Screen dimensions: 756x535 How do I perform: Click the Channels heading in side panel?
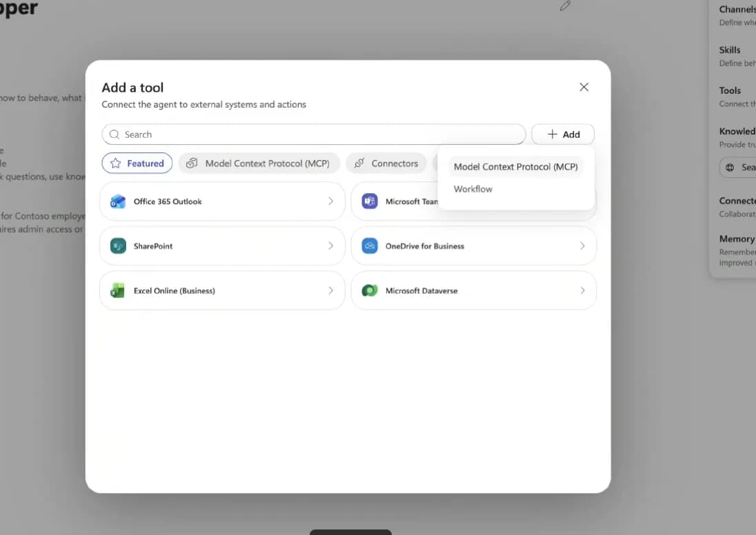[737, 9]
